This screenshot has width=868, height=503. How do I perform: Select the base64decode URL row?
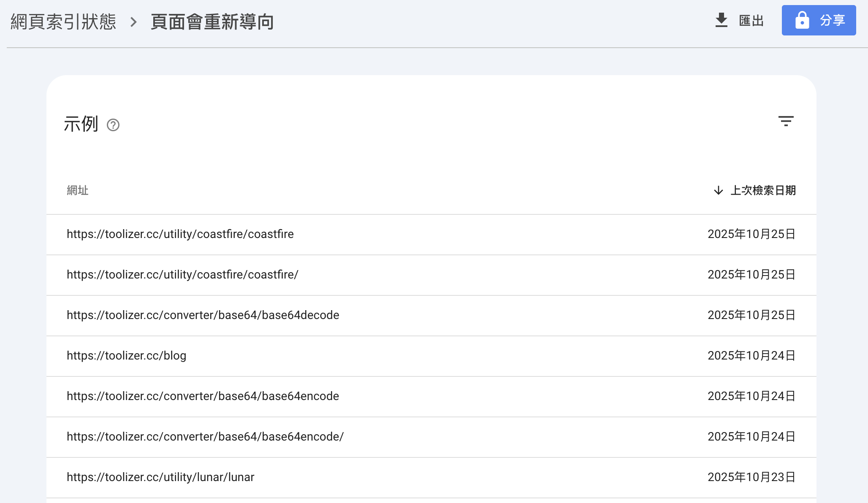point(203,315)
